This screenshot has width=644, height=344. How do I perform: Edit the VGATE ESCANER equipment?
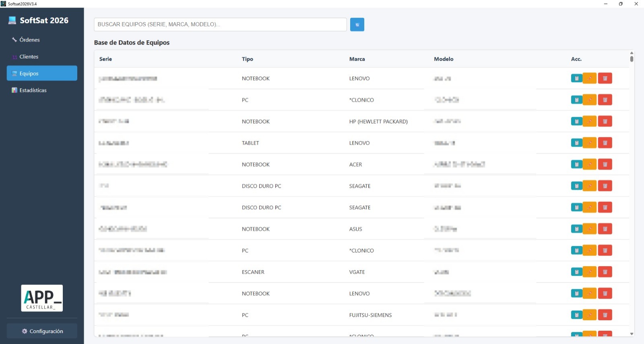(x=590, y=272)
